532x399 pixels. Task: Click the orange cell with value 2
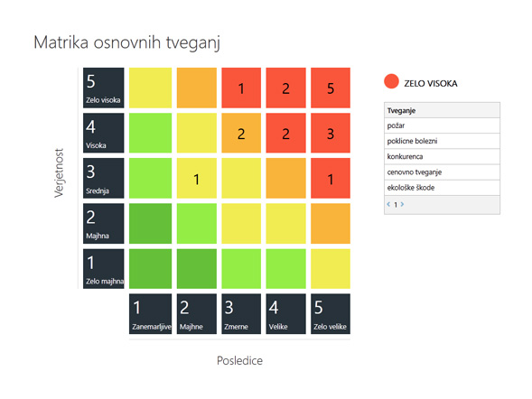tap(241, 133)
